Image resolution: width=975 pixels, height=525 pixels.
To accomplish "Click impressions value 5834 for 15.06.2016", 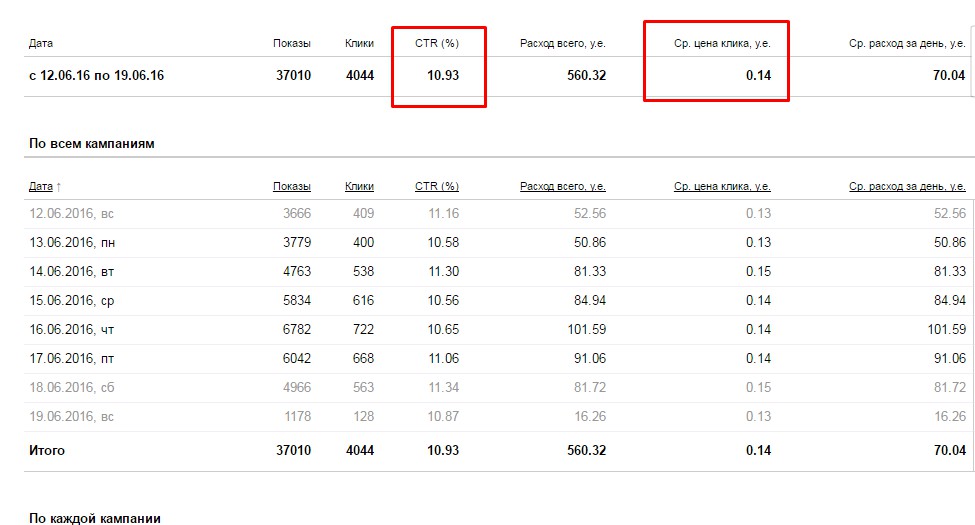I will 297,300.
